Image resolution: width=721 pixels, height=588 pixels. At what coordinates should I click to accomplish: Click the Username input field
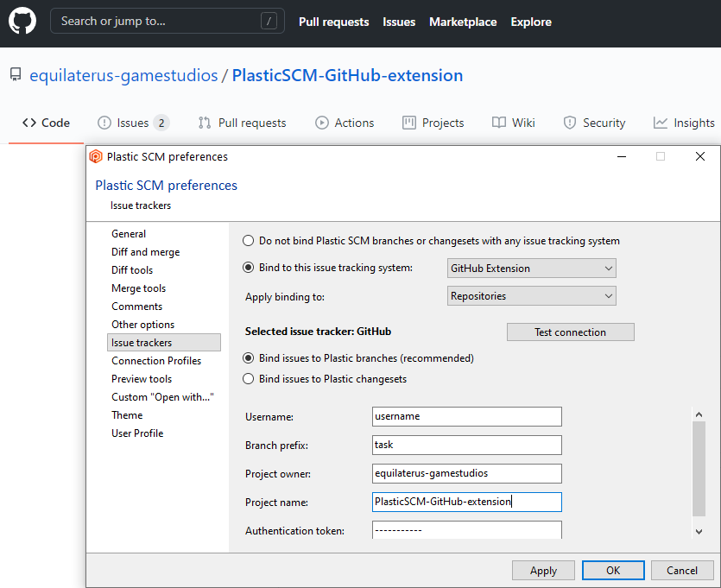(467, 416)
